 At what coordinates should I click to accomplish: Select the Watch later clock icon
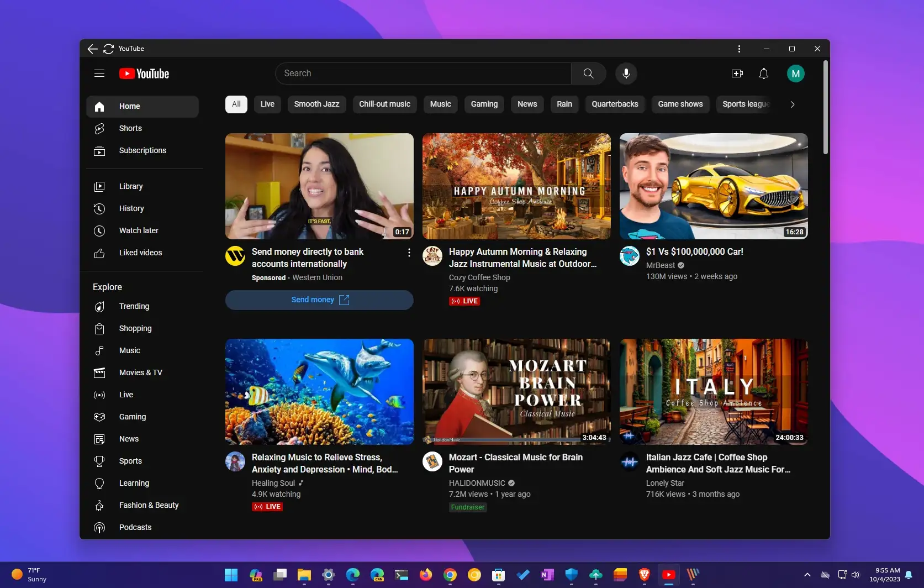(x=100, y=231)
